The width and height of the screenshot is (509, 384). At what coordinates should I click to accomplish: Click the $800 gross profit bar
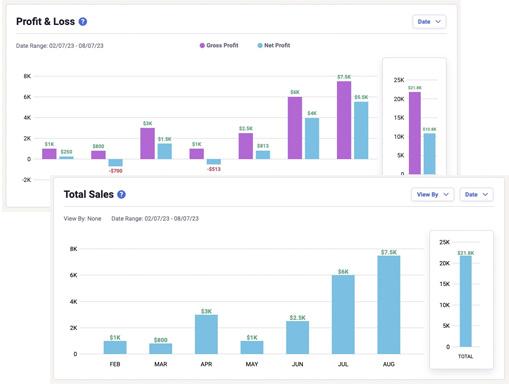[x=98, y=155]
